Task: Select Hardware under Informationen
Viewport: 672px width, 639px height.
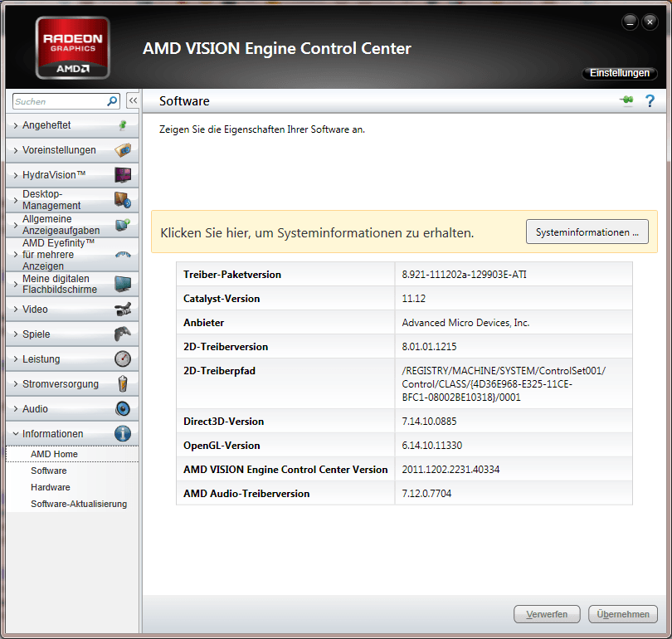Action: pos(50,487)
